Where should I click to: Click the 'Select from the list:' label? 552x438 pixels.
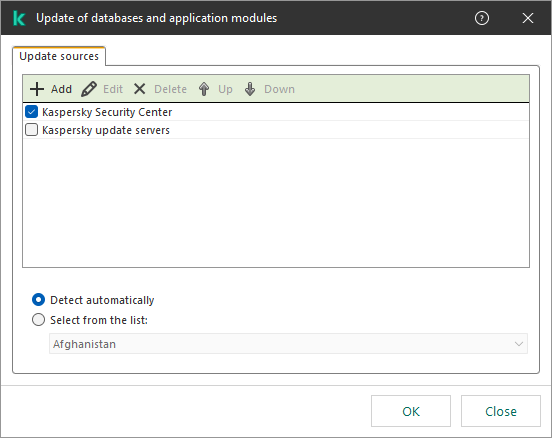99,320
